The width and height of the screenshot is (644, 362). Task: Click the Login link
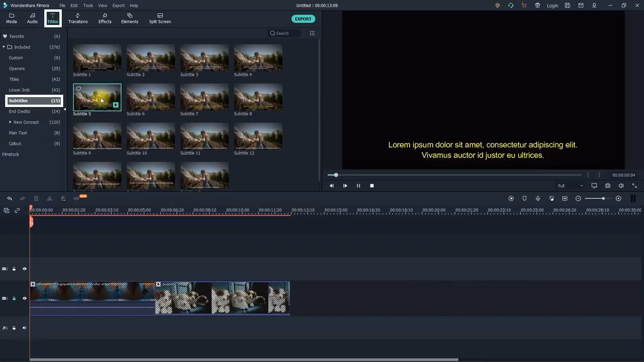click(553, 6)
